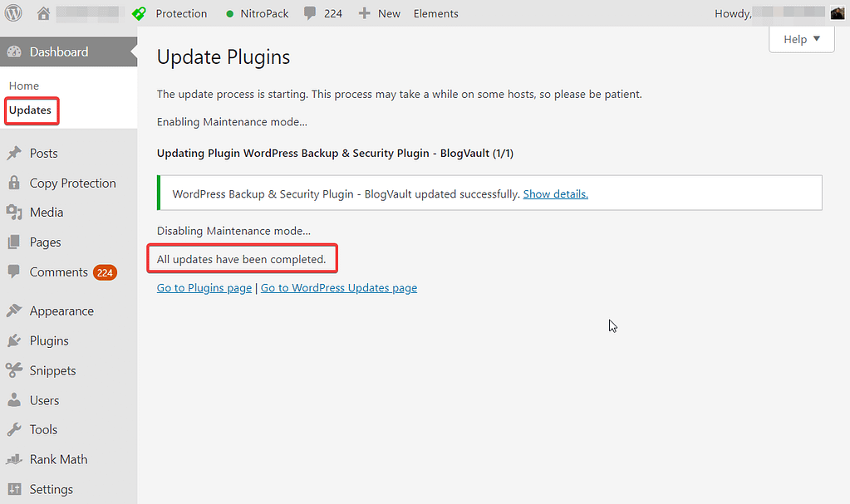This screenshot has height=504, width=850.
Task: Open the Users menu item
Action: 44,400
